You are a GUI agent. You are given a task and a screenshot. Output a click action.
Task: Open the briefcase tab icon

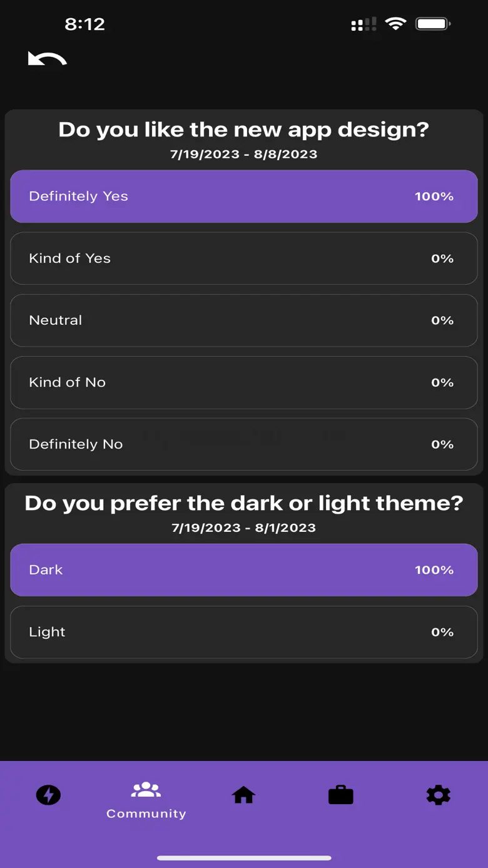(x=340, y=795)
